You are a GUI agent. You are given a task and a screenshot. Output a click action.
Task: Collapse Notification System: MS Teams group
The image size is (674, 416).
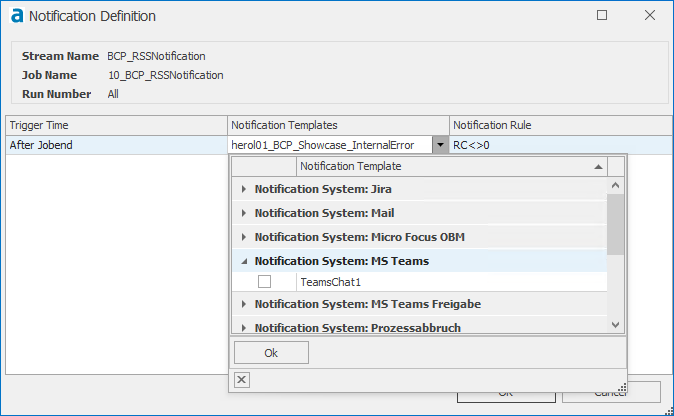click(244, 261)
